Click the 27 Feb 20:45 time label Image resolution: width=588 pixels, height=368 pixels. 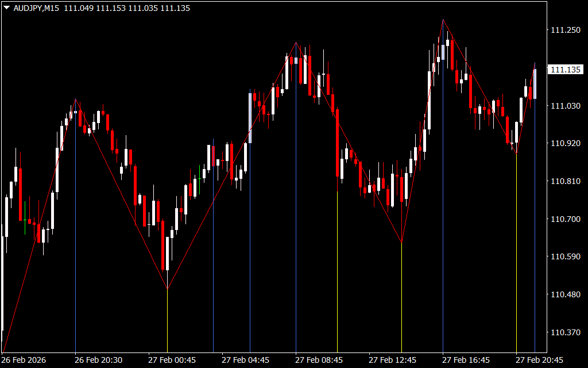(x=539, y=360)
